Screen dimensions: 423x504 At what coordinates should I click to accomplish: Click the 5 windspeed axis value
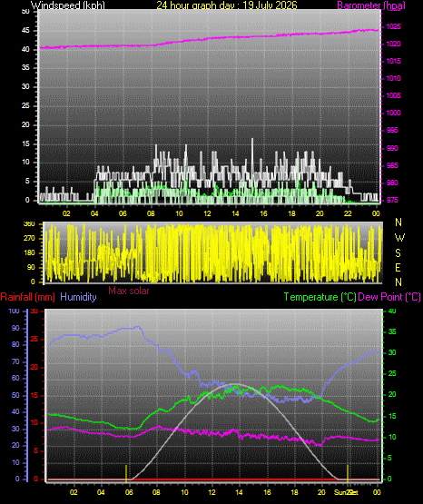point(27,182)
